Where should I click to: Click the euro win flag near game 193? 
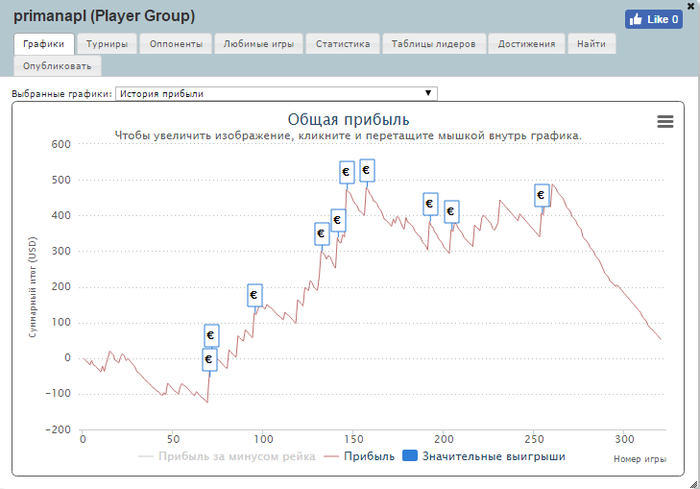[430, 205]
